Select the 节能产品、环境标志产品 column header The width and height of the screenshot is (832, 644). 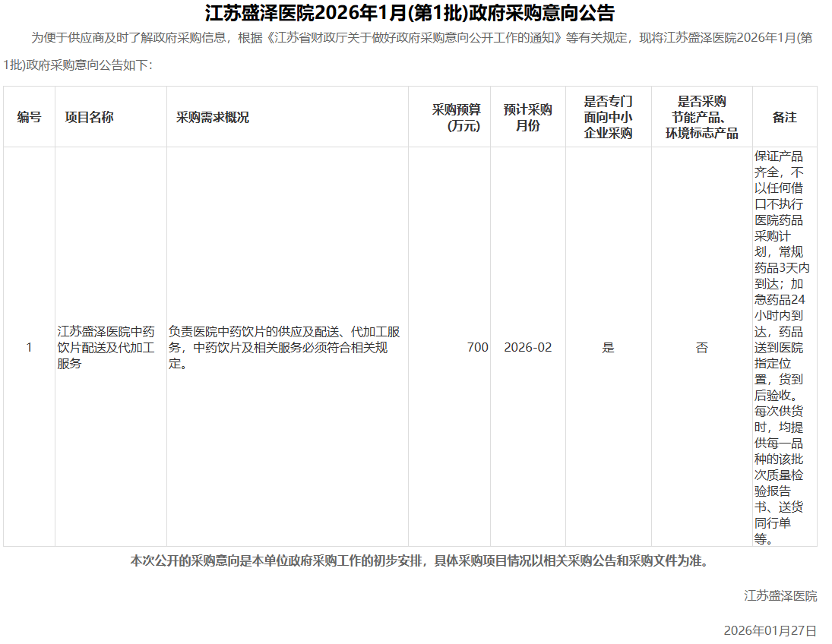click(701, 117)
